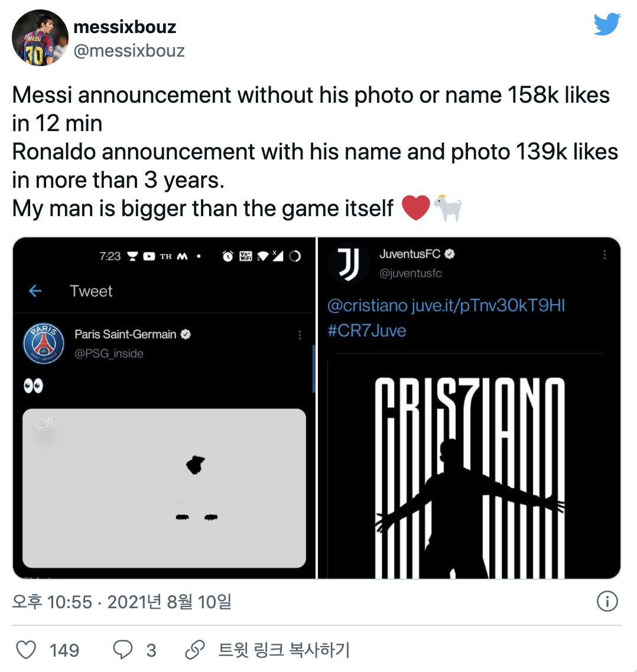This screenshot has width=637, height=672.
Task: Open the tweet timestamp date link
Action: (122, 602)
